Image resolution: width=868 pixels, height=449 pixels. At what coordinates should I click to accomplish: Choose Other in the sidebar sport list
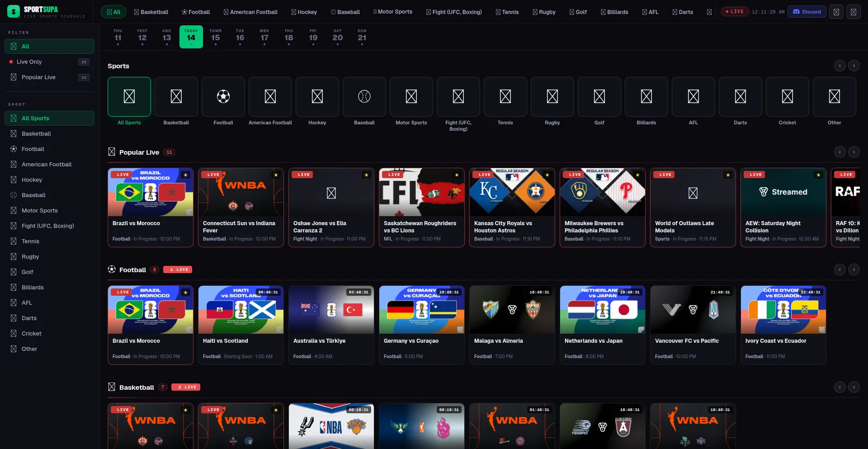pyautogui.click(x=49, y=349)
